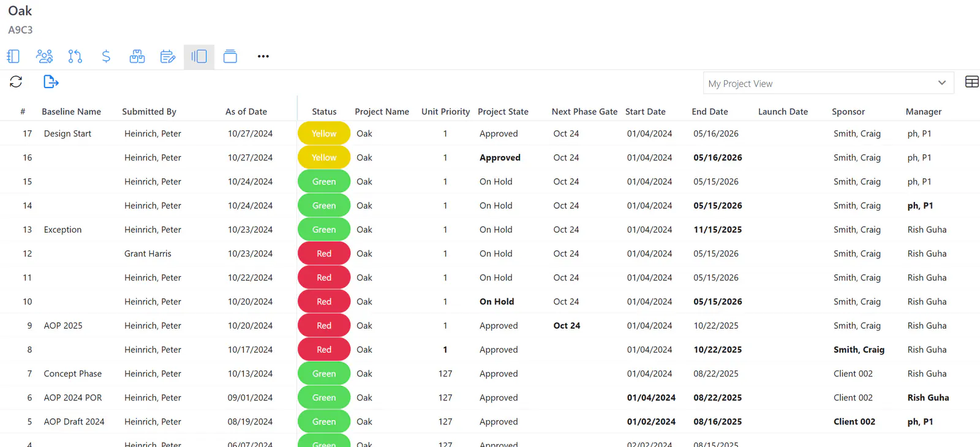The width and height of the screenshot is (980, 447).
Task: Click the Project Name column header
Action: 382,111
